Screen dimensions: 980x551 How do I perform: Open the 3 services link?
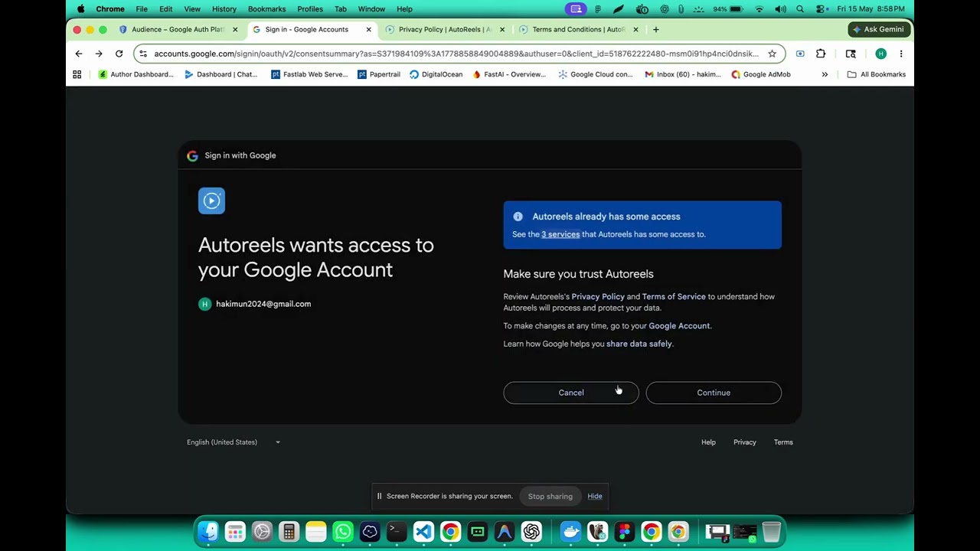pos(560,234)
